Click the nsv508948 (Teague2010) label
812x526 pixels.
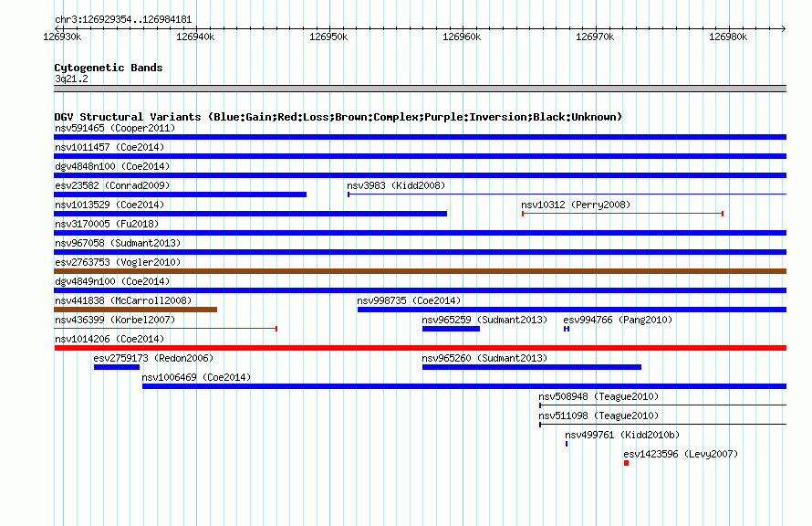[x=599, y=396]
